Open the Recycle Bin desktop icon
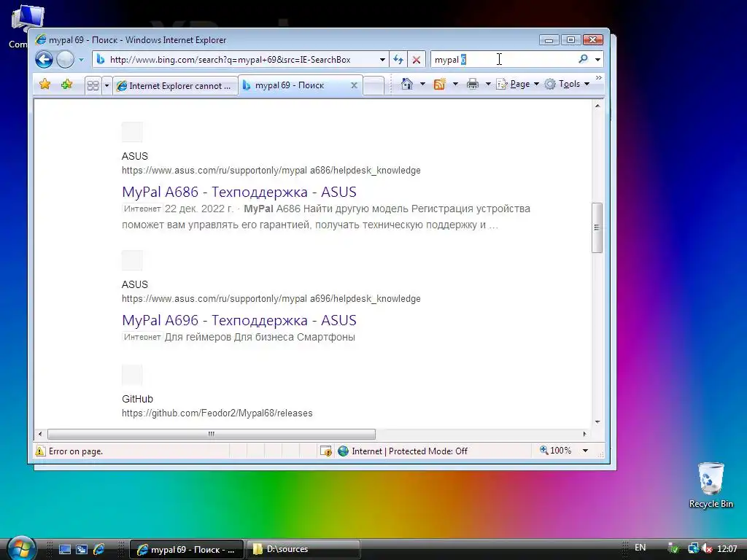Image resolution: width=747 pixels, height=560 pixels. point(711,485)
